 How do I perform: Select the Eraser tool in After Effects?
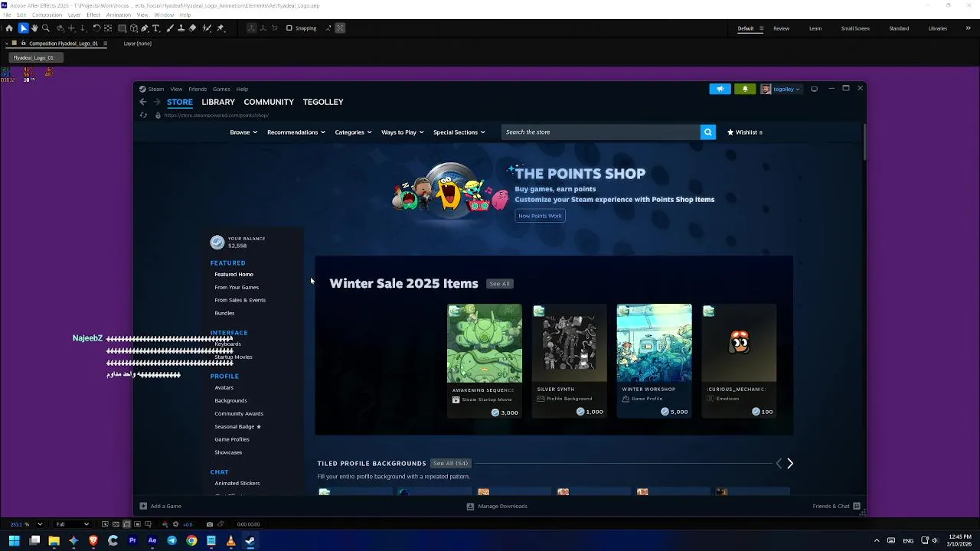(193, 28)
